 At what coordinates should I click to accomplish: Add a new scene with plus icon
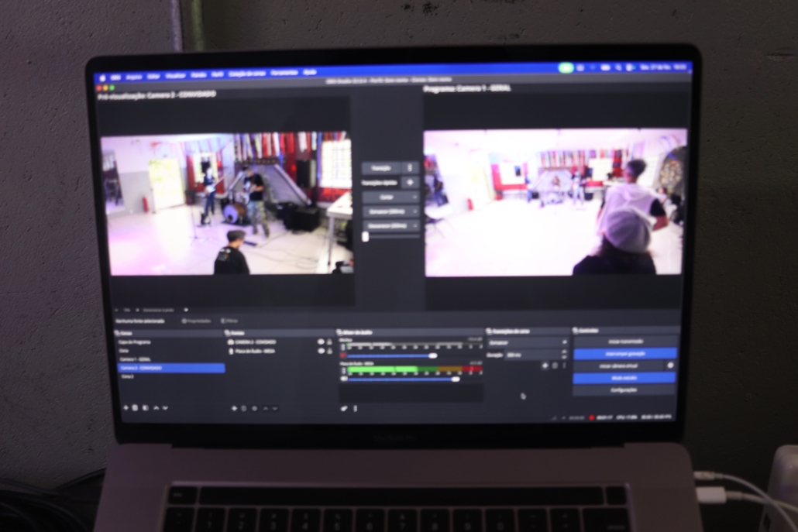point(126,407)
